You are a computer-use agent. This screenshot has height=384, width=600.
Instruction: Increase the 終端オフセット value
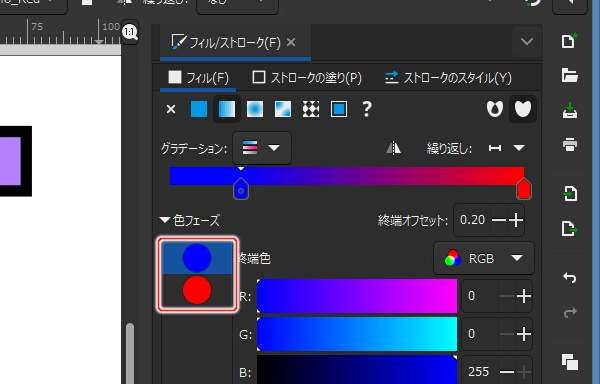click(516, 220)
